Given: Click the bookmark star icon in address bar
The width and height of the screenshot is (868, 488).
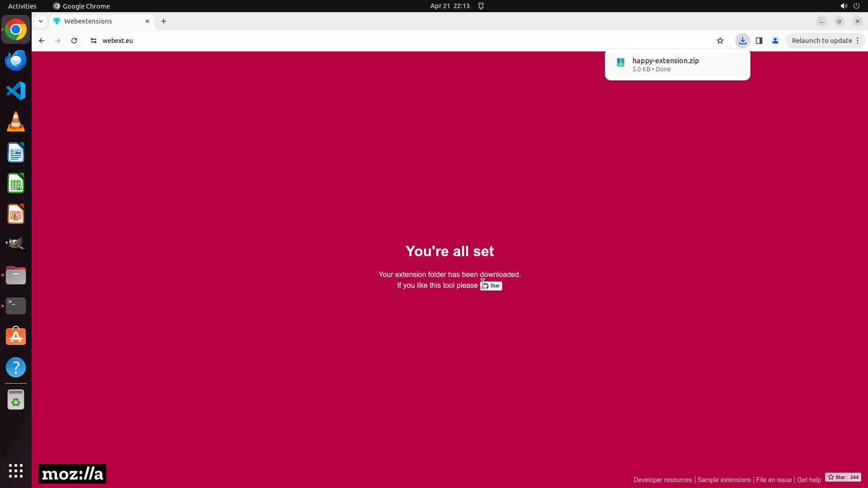Looking at the screenshot, I should 720,41.
